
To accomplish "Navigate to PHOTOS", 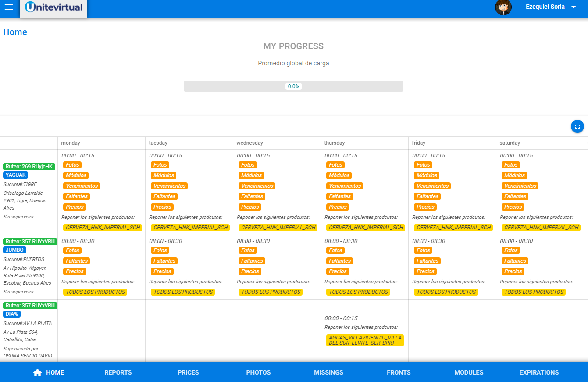I will coord(258,372).
